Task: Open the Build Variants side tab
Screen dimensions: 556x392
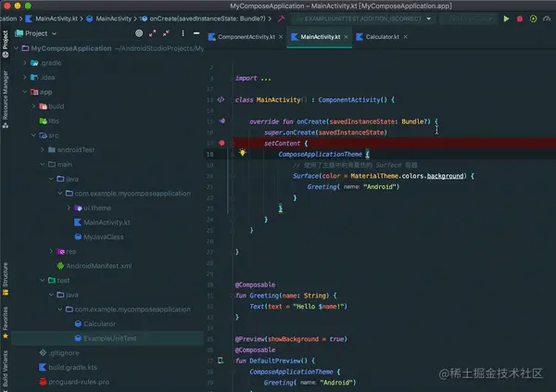Action: [6, 371]
